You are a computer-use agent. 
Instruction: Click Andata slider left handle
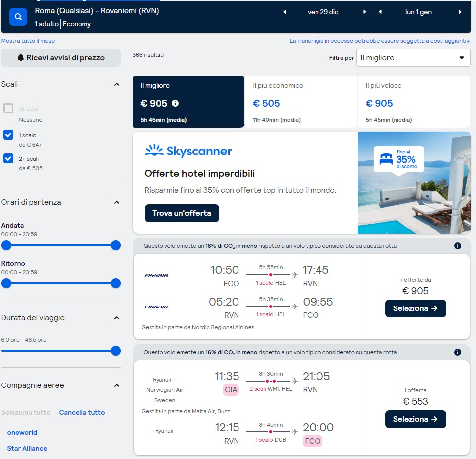pyautogui.click(x=6, y=245)
